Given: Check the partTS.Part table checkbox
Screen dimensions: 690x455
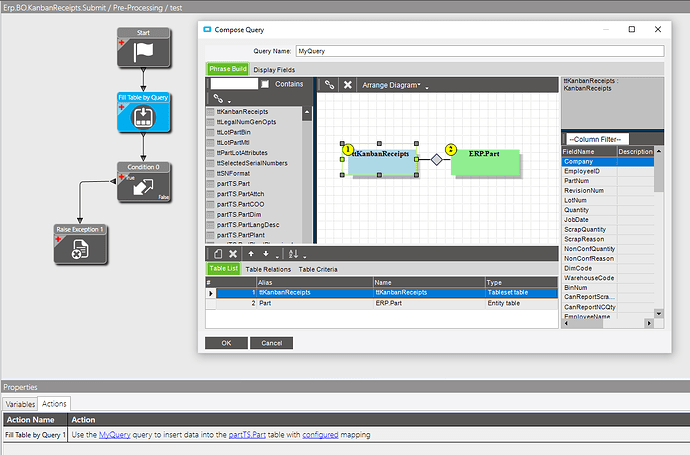Looking at the screenshot, I should (210, 183).
